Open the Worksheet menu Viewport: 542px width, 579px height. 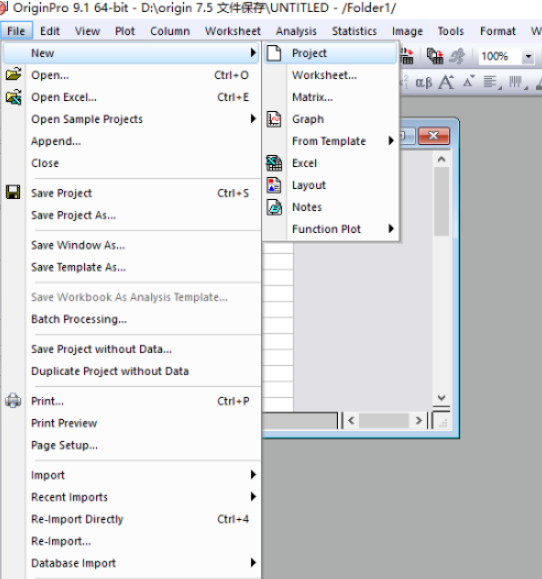(233, 31)
